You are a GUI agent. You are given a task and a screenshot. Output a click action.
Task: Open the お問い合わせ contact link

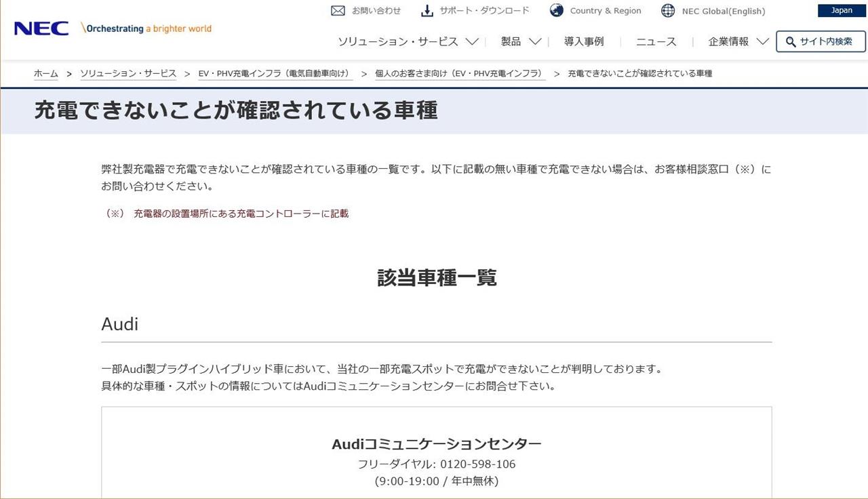tap(376, 10)
